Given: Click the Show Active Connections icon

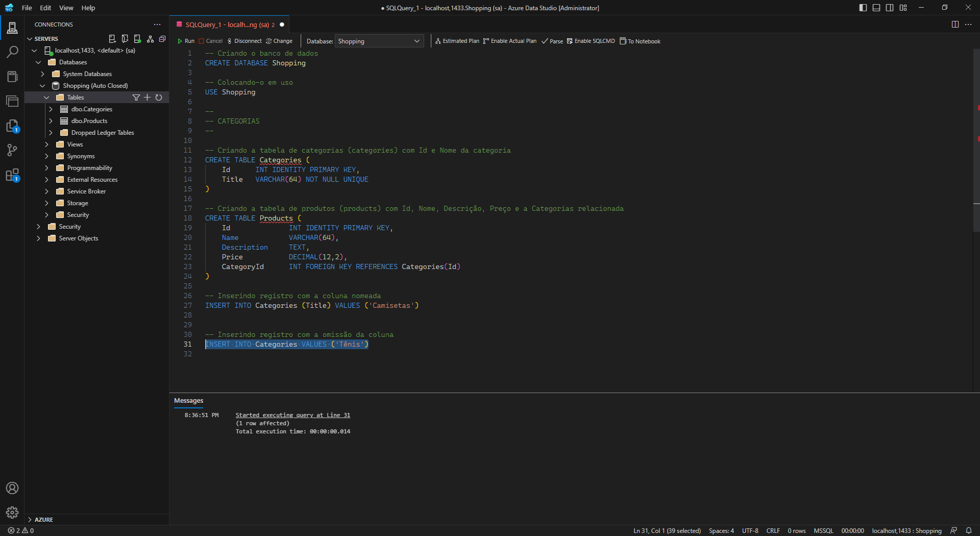Looking at the screenshot, I should [137, 39].
